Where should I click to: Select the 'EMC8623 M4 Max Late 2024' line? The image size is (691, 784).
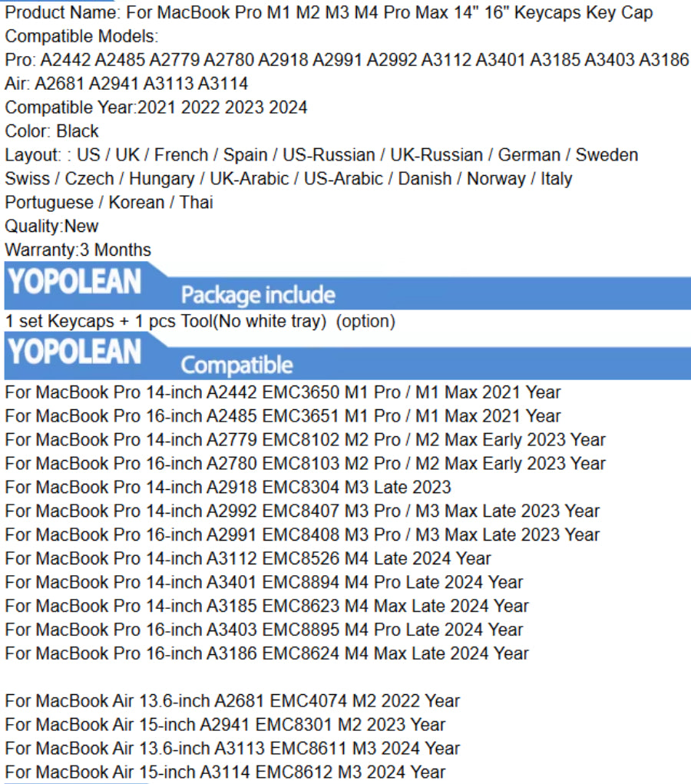[267, 606]
